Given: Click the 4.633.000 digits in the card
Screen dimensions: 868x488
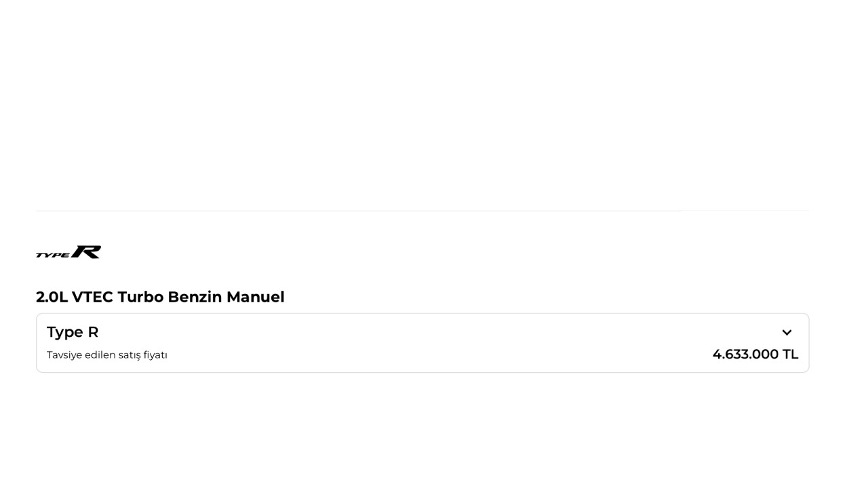Looking at the screenshot, I should click(x=745, y=354).
